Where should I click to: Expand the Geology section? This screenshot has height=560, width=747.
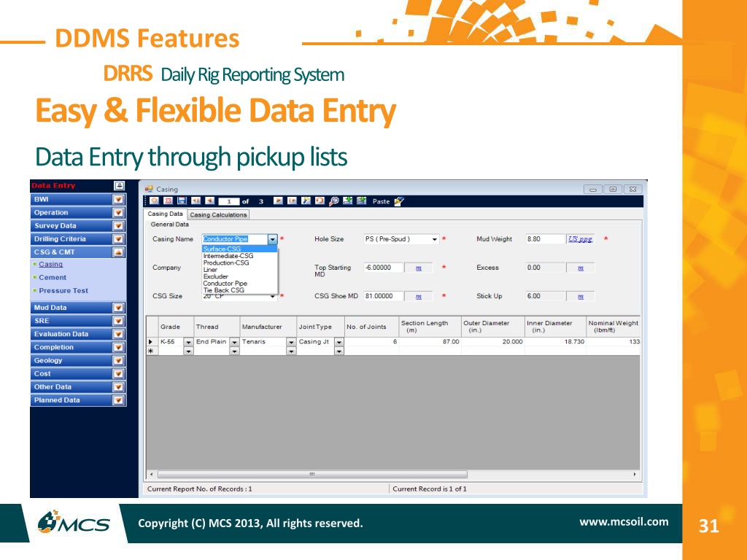(x=118, y=361)
